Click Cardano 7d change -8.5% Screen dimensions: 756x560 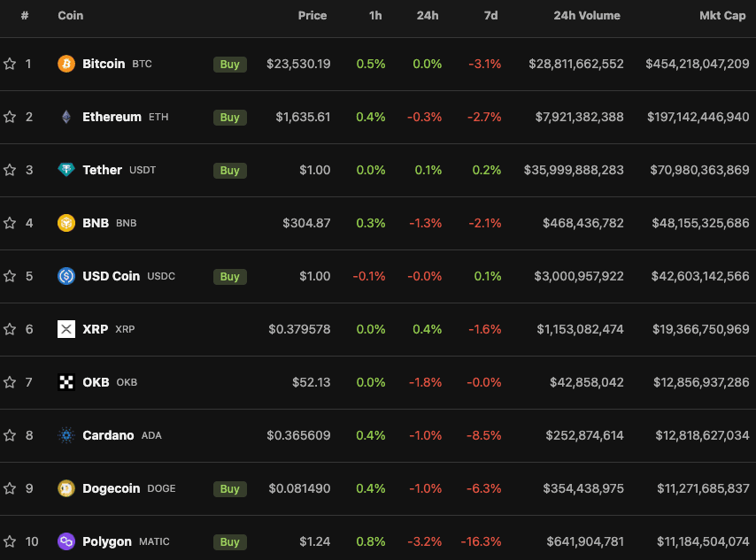pyautogui.click(x=484, y=435)
